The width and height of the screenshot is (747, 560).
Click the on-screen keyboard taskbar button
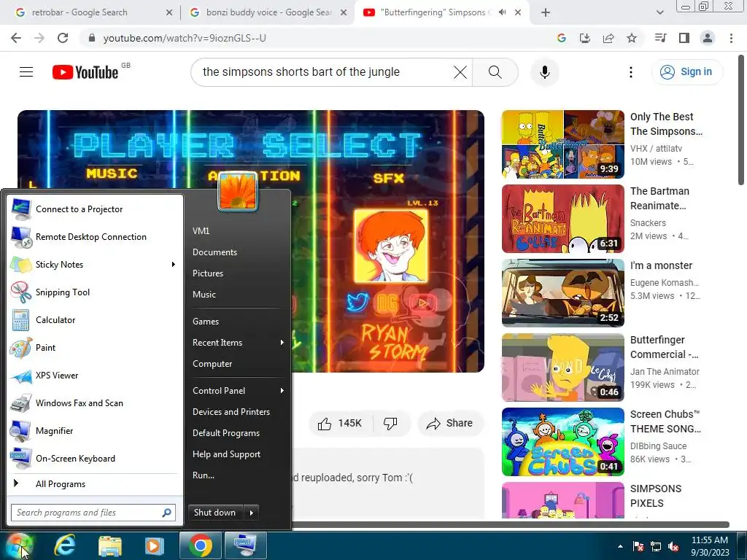click(x=246, y=545)
